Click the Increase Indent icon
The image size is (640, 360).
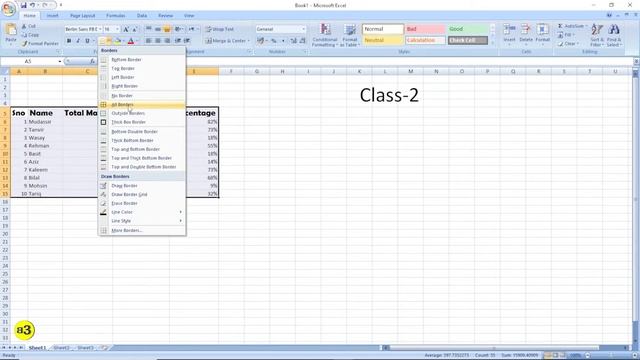point(187,41)
